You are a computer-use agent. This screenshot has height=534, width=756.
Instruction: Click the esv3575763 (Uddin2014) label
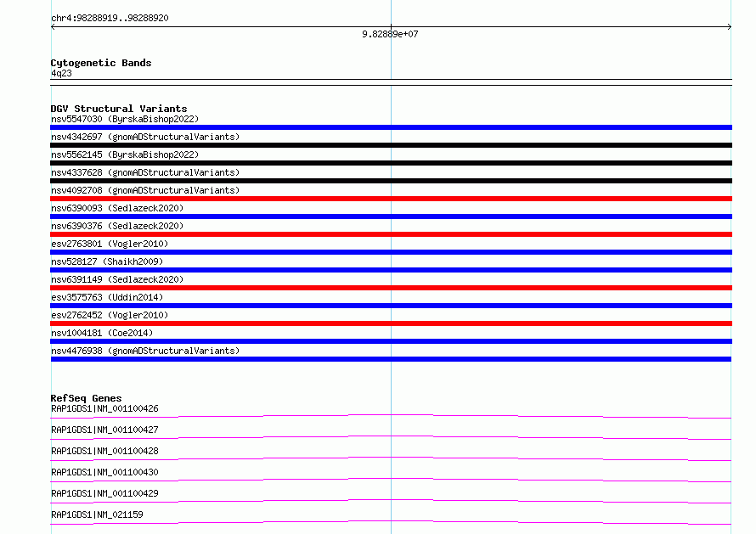107,297
